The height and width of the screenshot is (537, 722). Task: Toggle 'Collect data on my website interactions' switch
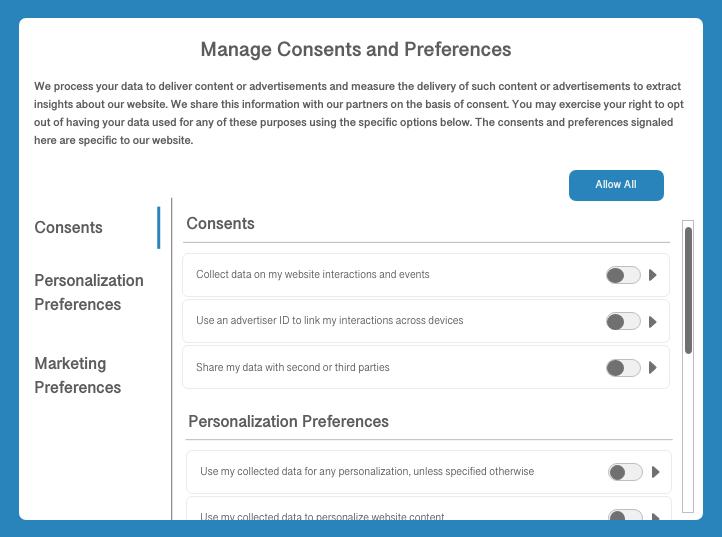point(623,275)
